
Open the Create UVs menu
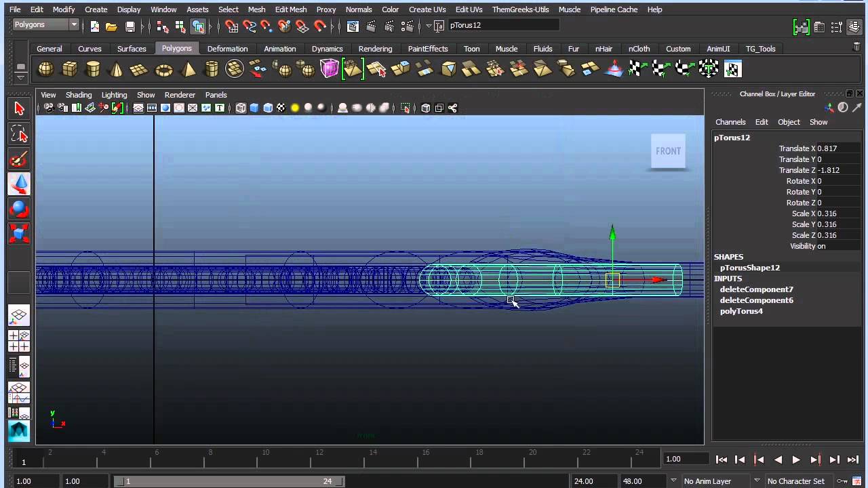point(427,9)
